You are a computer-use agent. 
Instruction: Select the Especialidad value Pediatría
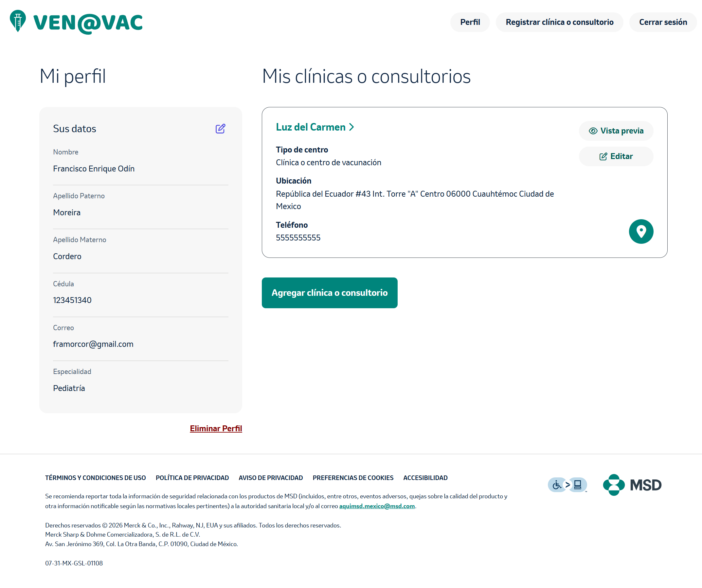69,388
